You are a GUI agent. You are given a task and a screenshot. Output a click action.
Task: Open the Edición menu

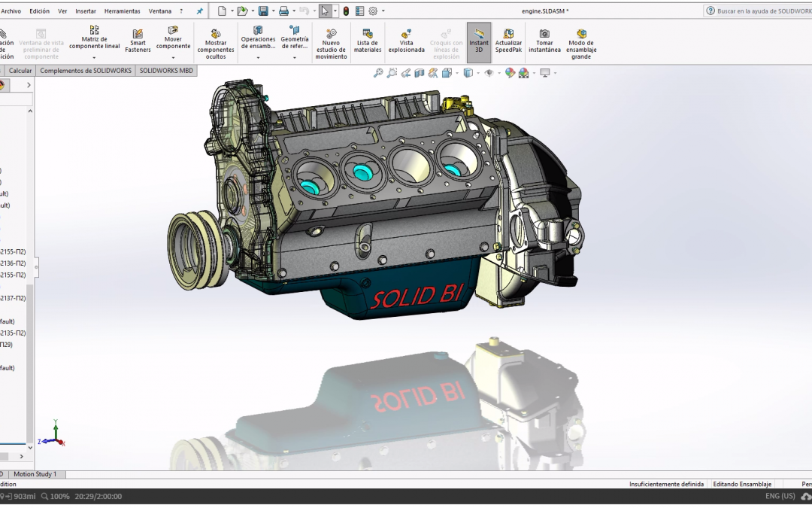tap(39, 11)
